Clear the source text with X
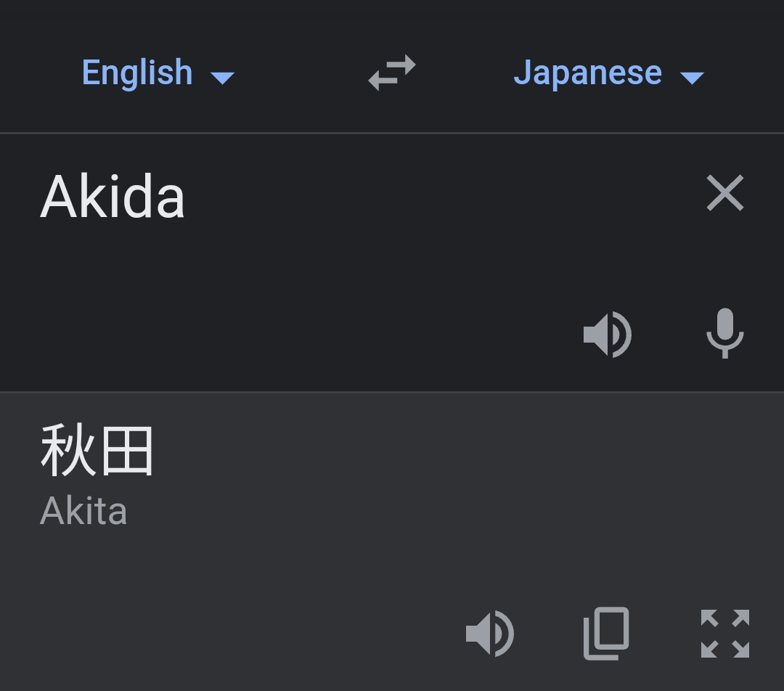 [x=725, y=193]
